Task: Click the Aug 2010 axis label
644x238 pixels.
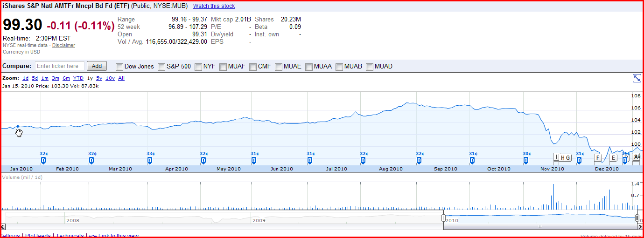Action: coord(391,169)
